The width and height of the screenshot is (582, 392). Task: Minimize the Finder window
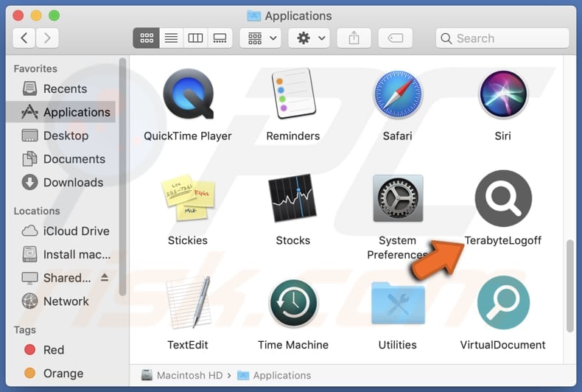36,15
